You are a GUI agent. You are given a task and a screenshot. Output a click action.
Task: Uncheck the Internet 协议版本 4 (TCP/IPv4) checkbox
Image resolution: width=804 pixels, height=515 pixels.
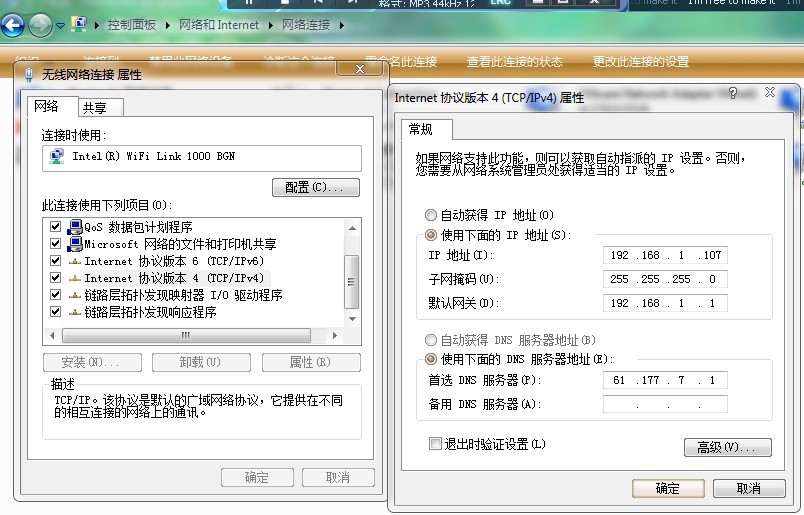[x=56, y=278]
